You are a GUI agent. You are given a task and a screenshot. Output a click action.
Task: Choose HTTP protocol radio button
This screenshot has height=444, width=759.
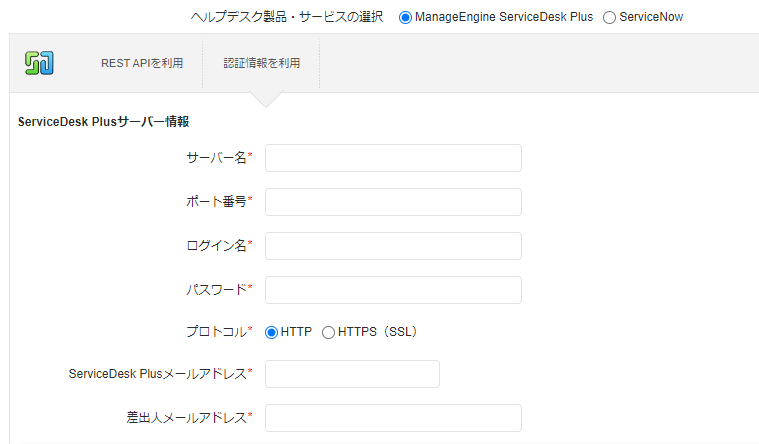tap(272, 332)
